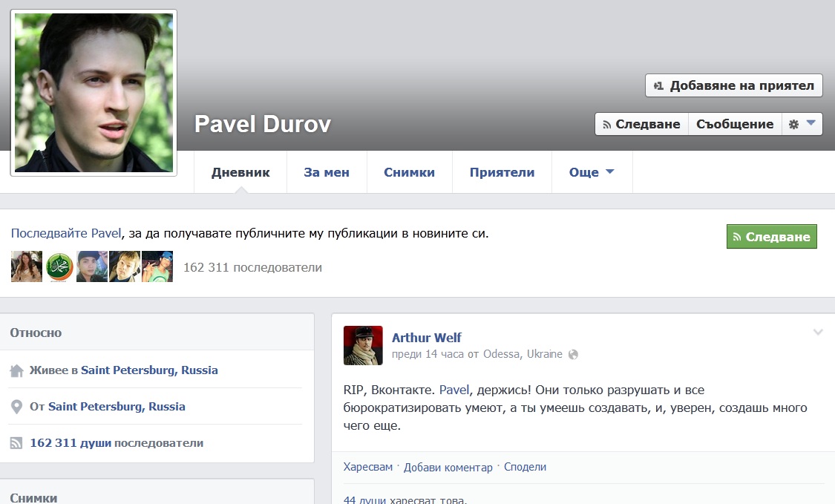Open third follower avatar with dark-haired man
The image size is (835, 504).
tap(92, 266)
